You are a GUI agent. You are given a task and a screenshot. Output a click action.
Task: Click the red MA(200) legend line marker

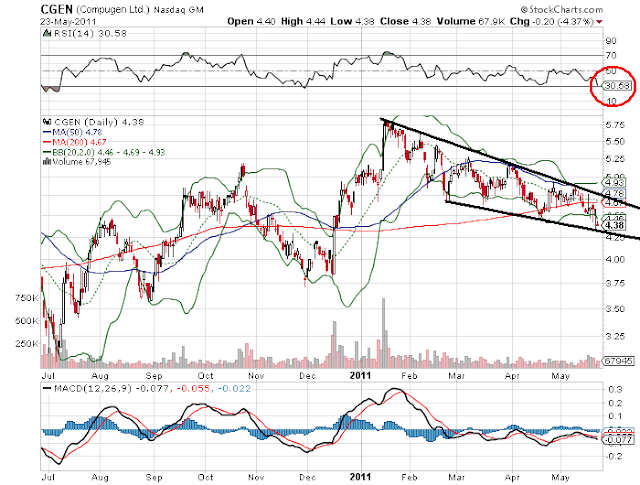coord(47,142)
